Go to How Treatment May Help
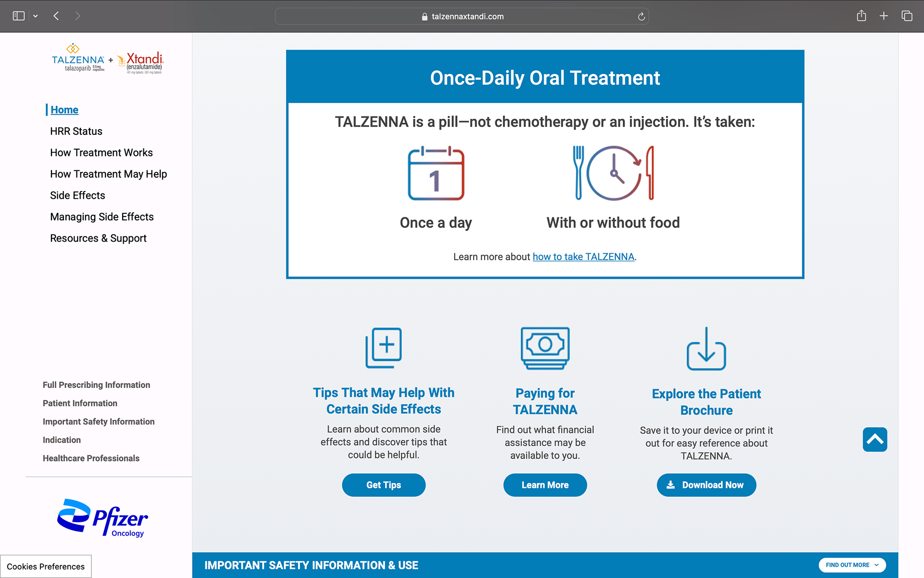Viewport: 924px width, 578px height. pos(108,174)
